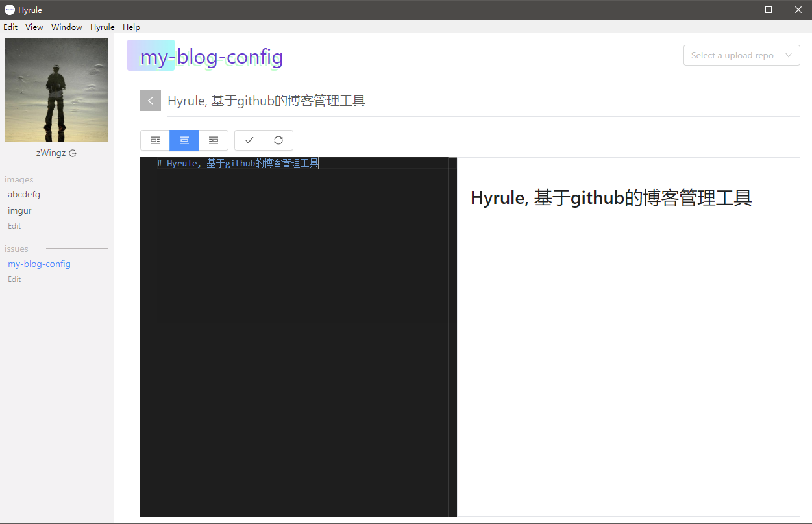Click the refresh sync icon button
The height and width of the screenshot is (524, 812).
(x=278, y=140)
